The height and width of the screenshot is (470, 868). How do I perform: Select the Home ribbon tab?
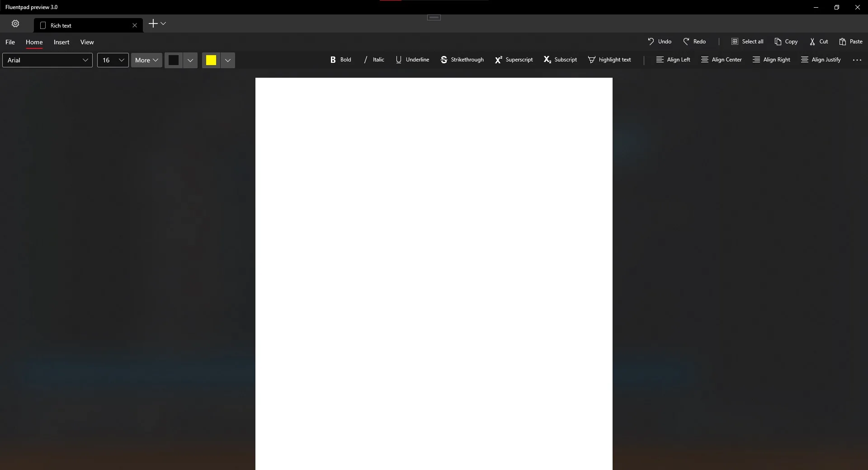[x=34, y=42]
